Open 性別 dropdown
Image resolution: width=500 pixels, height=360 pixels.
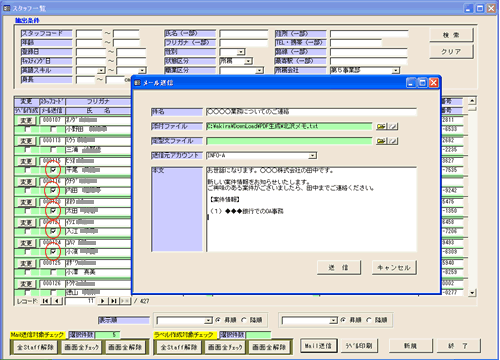[241, 52]
